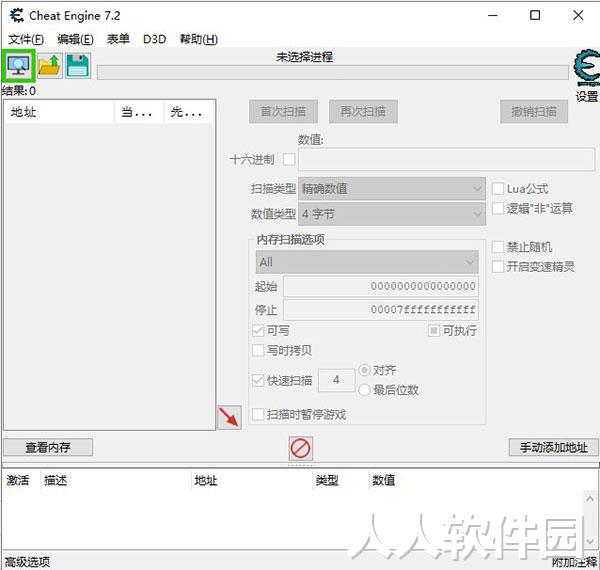The image size is (600, 570).
Task: Click the 当... column header in results
Action: pos(139,112)
